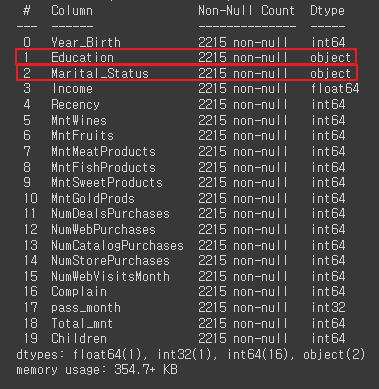Select the 'MntFruits' column name
This screenshot has height=389, width=379.
(x=82, y=136)
